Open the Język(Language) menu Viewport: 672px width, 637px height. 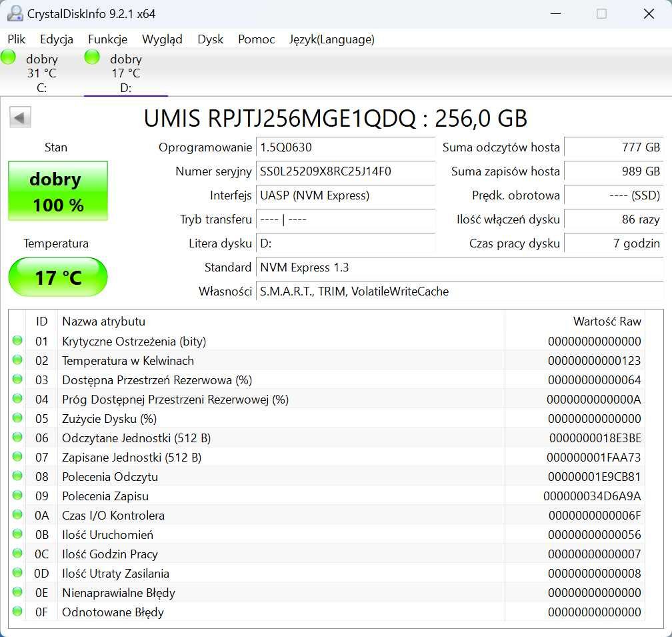pyautogui.click(x=331, y=39)
